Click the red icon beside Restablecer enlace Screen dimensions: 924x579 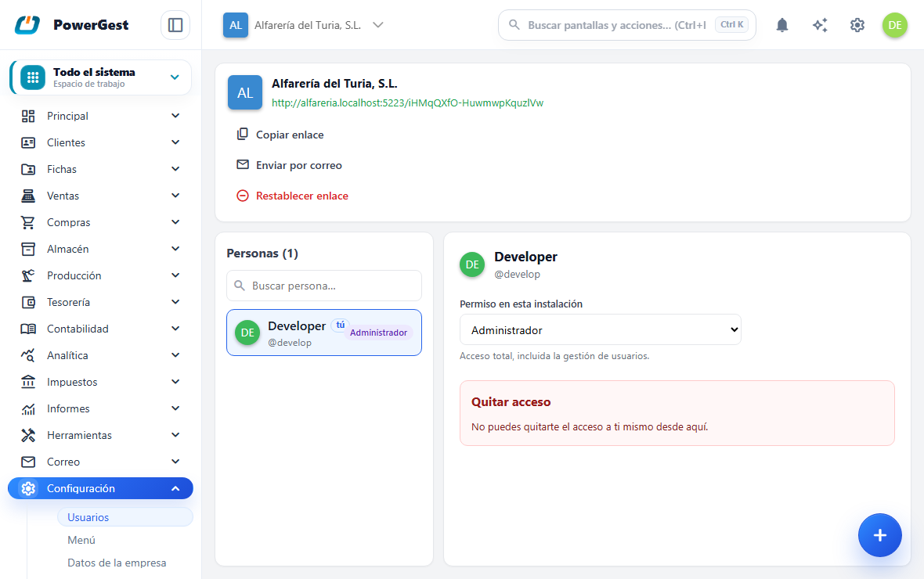click(x=242, y=196)
